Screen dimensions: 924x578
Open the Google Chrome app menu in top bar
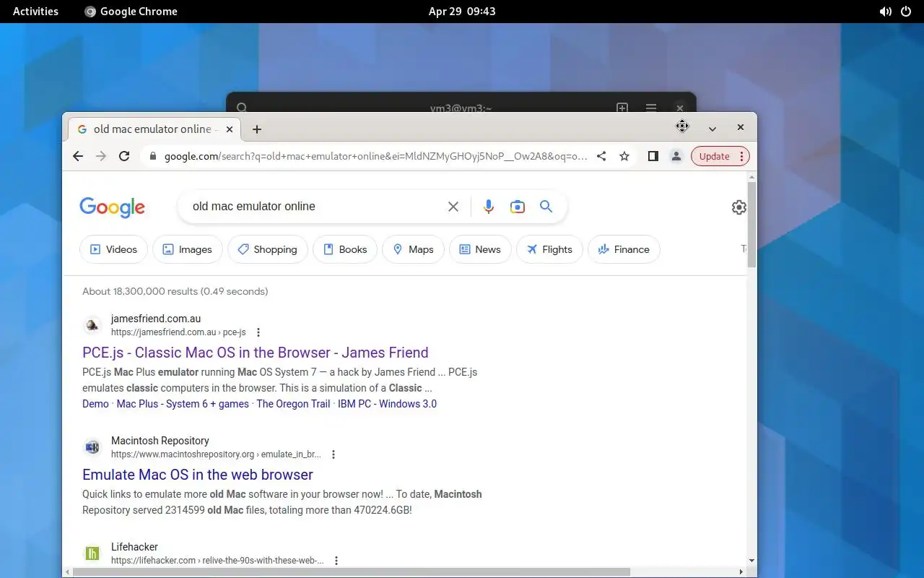(x=131, y=12)
